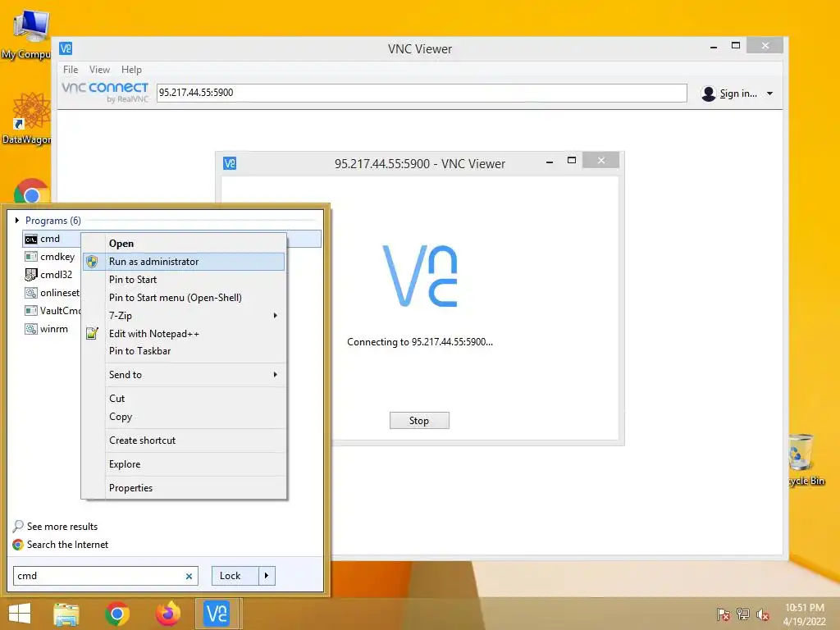
Task: Click the user avatar beside Sign in
Action: click(708, 94)
